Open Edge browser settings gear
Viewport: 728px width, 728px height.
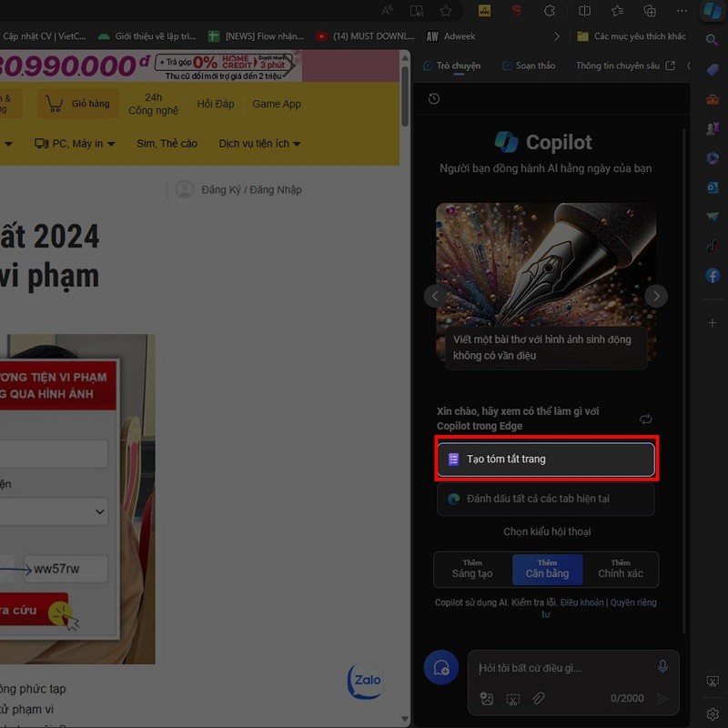713,713
